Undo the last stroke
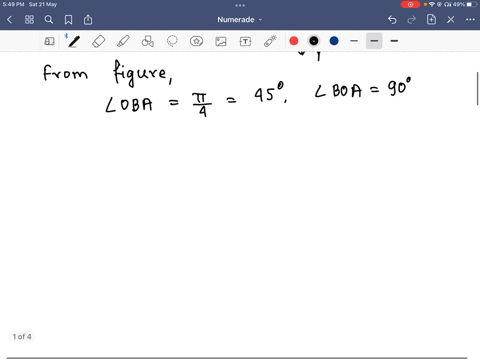Image resolution: width=480 pixels, height=360 pixels. [x=392, y=20]
